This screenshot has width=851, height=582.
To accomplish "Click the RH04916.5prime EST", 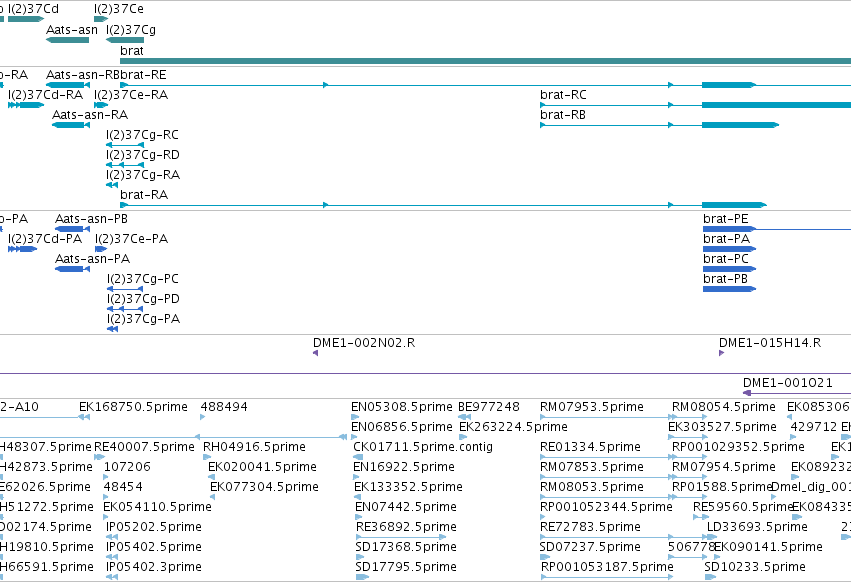I will [x=255, y=447].
